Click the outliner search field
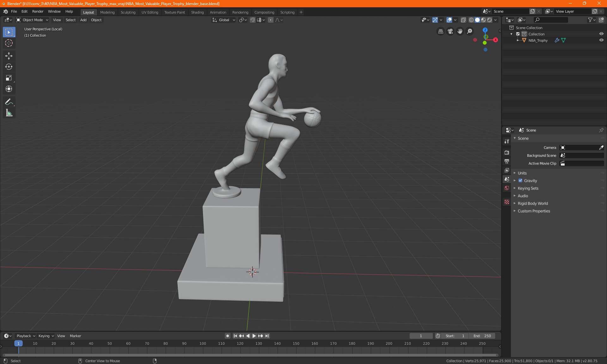607x364 pixels. click(550, 20)
